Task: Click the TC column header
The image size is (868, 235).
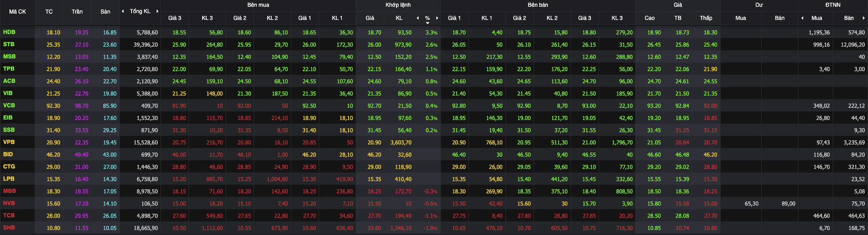Action: (49, 12)
